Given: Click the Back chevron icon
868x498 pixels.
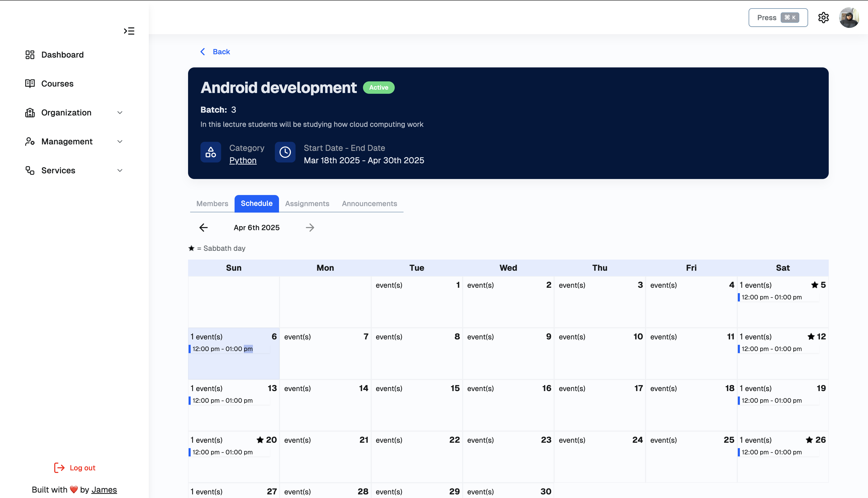Looking at the screenshot, I should [x=203, y=52].
